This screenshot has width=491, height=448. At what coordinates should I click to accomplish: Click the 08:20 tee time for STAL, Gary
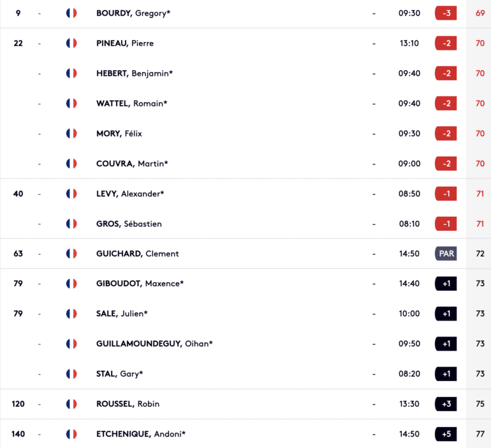click(x=409, y=374)
